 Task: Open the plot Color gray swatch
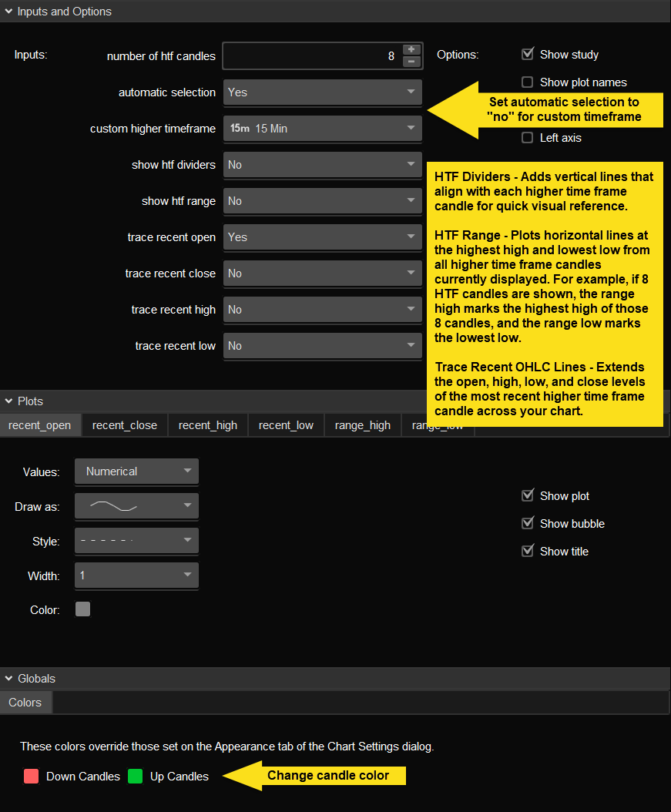pyautogui.click(x=82, y=609)
